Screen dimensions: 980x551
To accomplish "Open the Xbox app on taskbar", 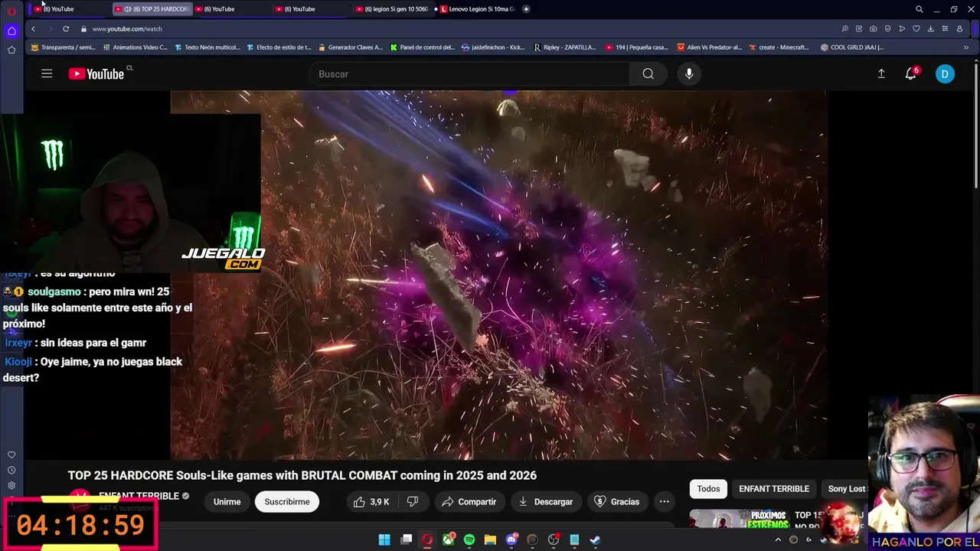I will (x=449, y=540).
